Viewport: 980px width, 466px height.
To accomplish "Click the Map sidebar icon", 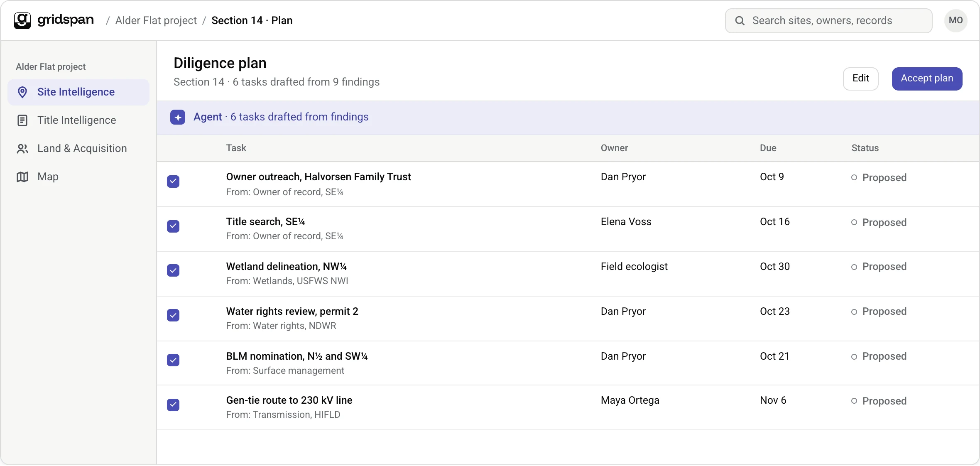I will tap(22, 177).
